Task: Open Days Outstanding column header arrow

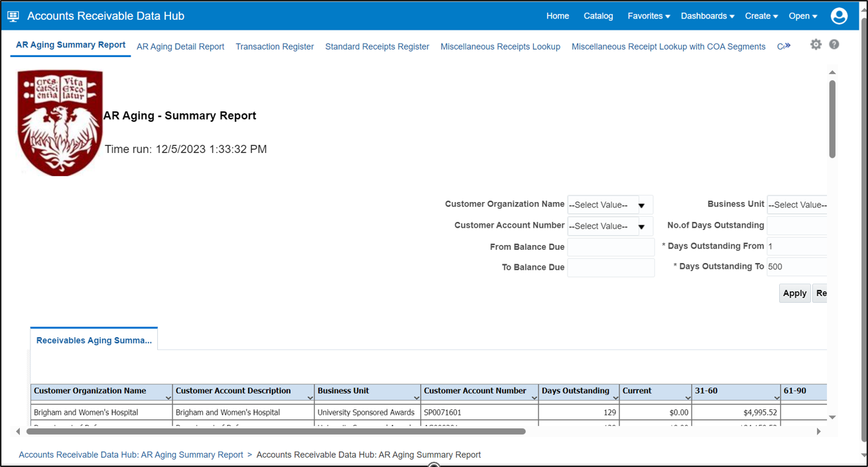Action: pyautogui.click(x=615, y=397)
